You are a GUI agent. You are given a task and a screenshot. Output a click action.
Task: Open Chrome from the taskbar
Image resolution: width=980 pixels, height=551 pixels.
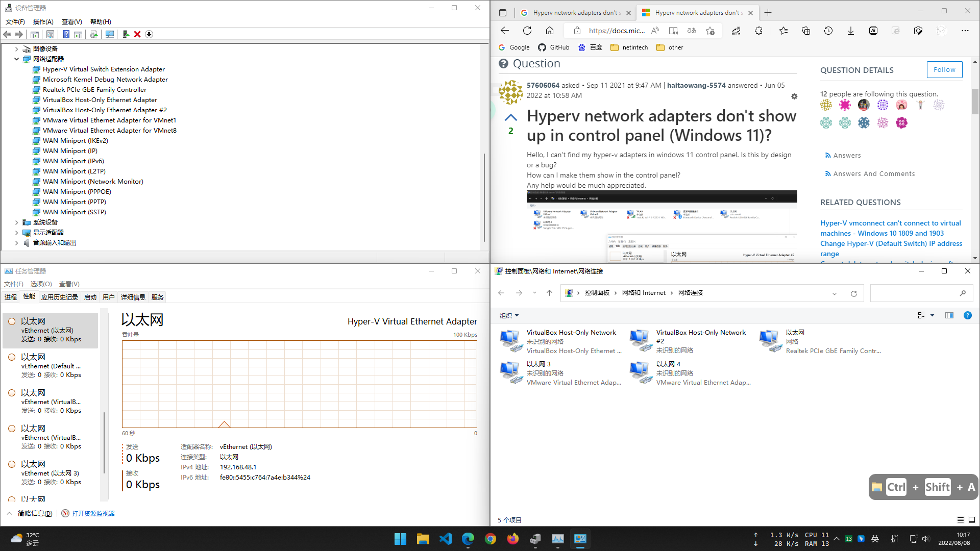coord(491,539)
